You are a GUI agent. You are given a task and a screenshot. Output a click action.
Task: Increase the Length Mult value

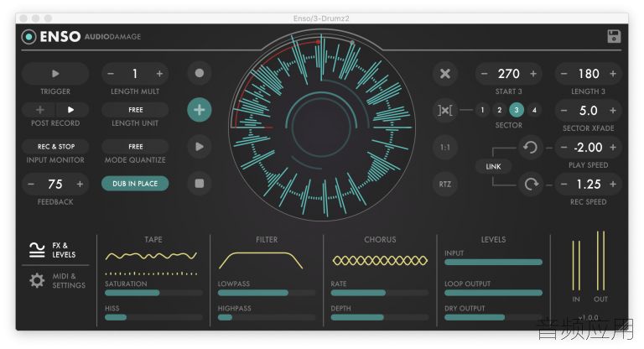point(159,74)
